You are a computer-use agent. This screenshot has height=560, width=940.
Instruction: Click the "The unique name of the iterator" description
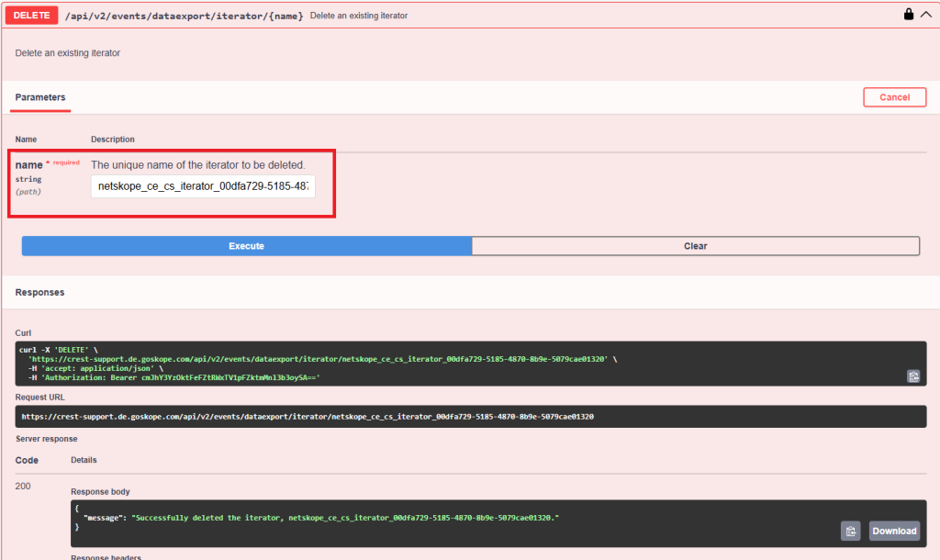tap(198, 165)
